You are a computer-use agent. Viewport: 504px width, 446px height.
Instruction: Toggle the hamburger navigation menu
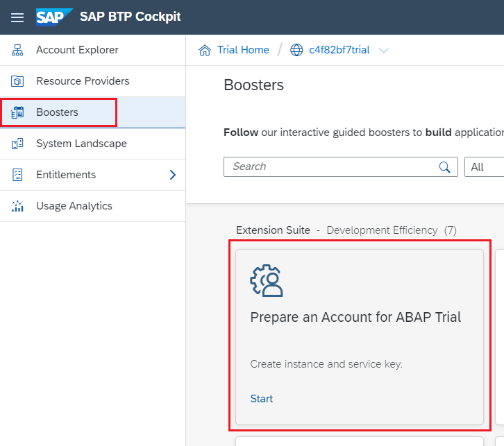click(x=17, y=17)
